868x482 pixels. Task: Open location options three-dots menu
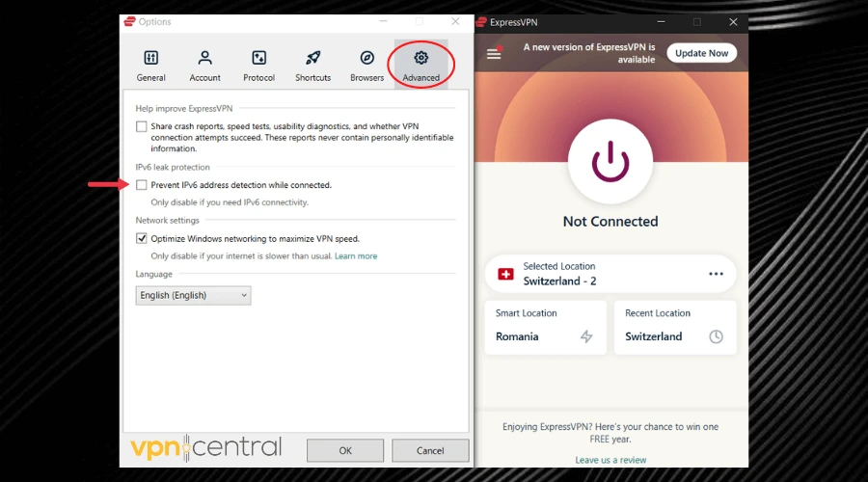716,274
